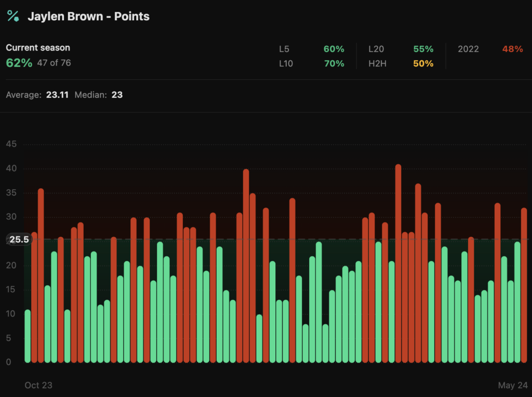Click the 'May 24' axis date label
This screenshot has width=532, height=397.
tap(513, 386)
